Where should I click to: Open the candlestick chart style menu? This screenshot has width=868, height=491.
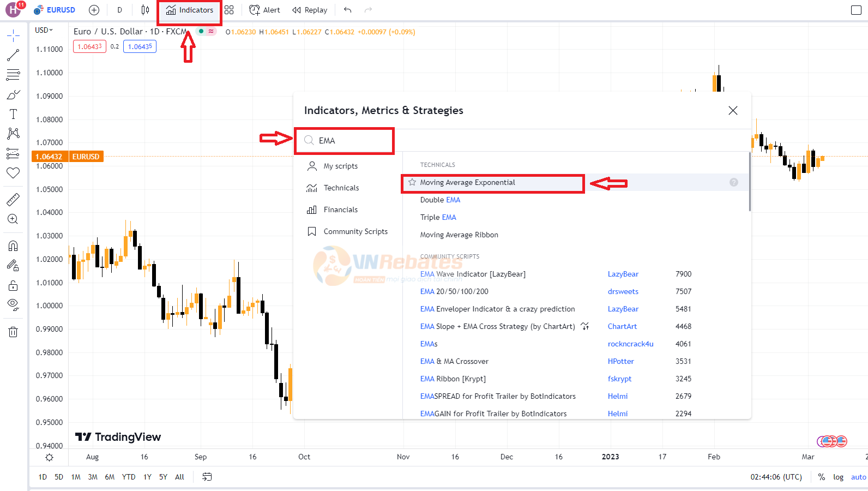tap(145, 10)
